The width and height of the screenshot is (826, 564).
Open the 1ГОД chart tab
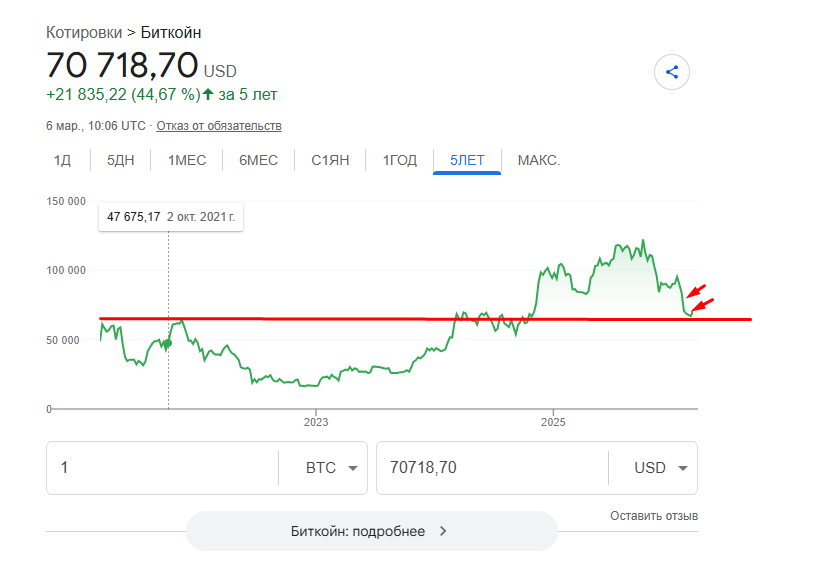click(x=400, y=160)
